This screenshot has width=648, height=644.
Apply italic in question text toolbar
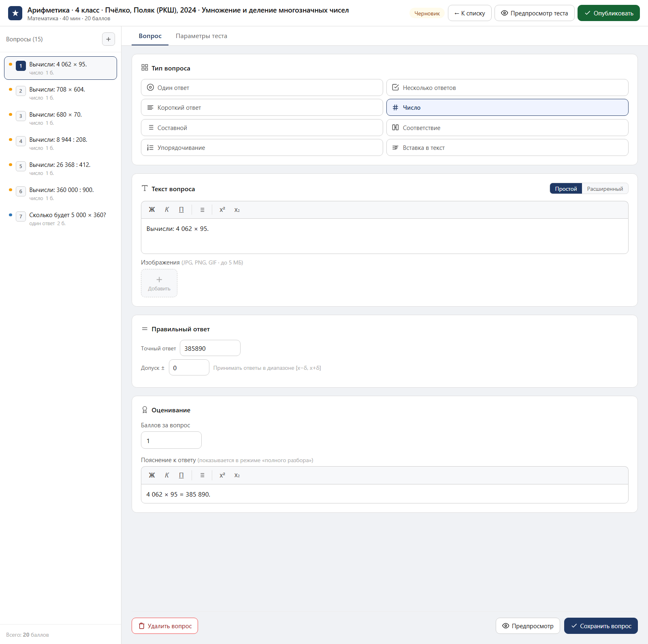[167, 210]
